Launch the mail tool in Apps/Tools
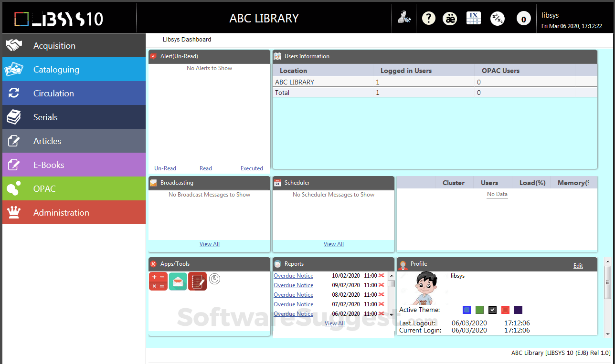615x364 pixels. [178, 281]
